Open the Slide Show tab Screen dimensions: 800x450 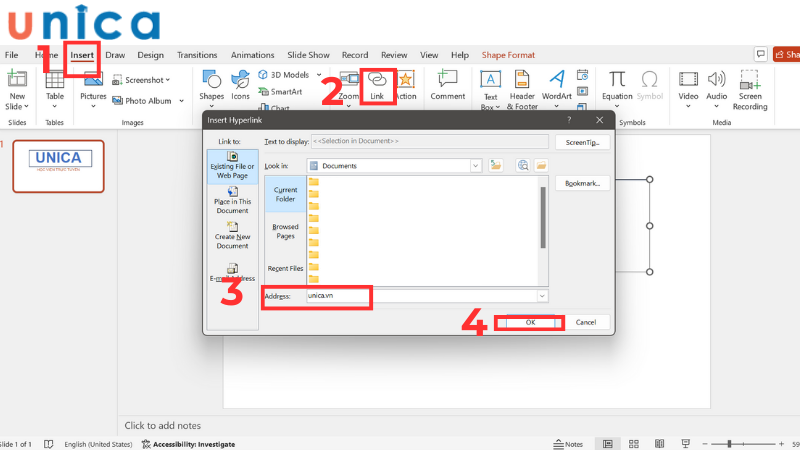pyautogui.click(x=308, y=55)
